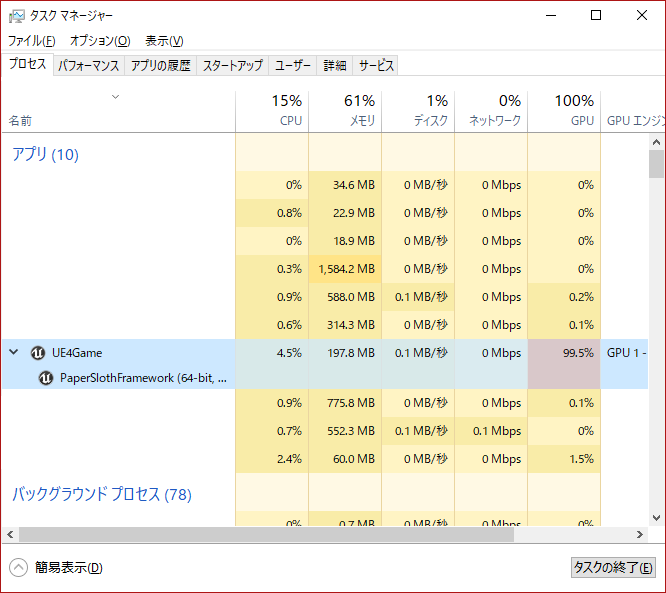Click the 34.6 MB memory cell
Screen dimensions: 666x593
click(345, 185)
